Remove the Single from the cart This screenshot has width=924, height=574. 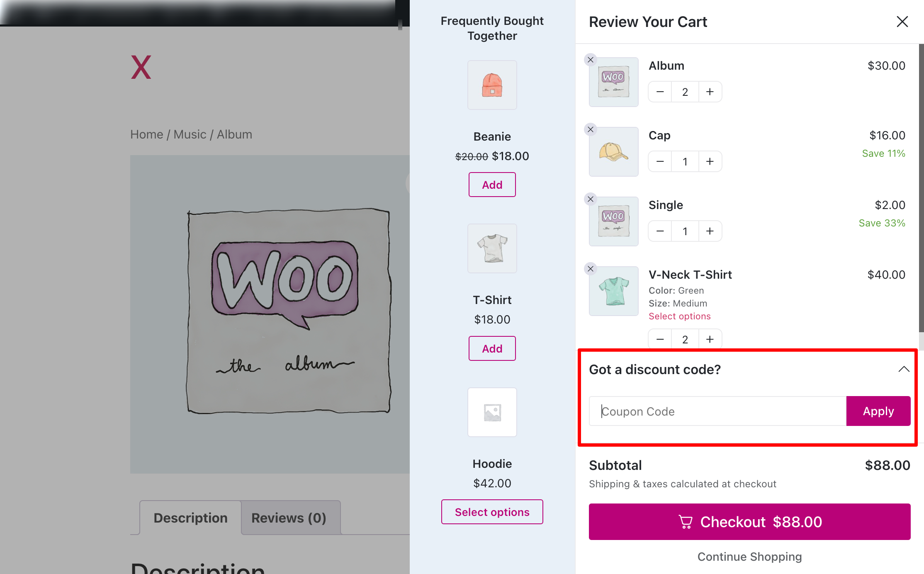(590, 199)
